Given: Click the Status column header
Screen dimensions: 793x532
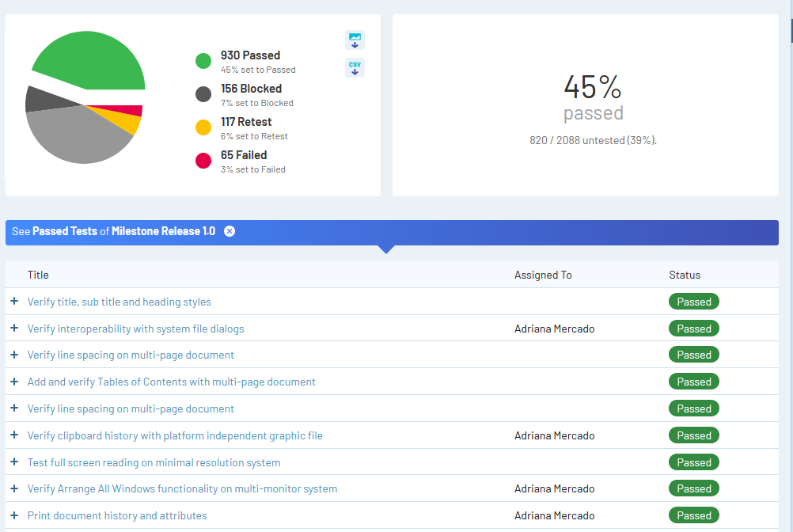Looking at the screenshot, I should pyautogui.click(x=685, y=275).
